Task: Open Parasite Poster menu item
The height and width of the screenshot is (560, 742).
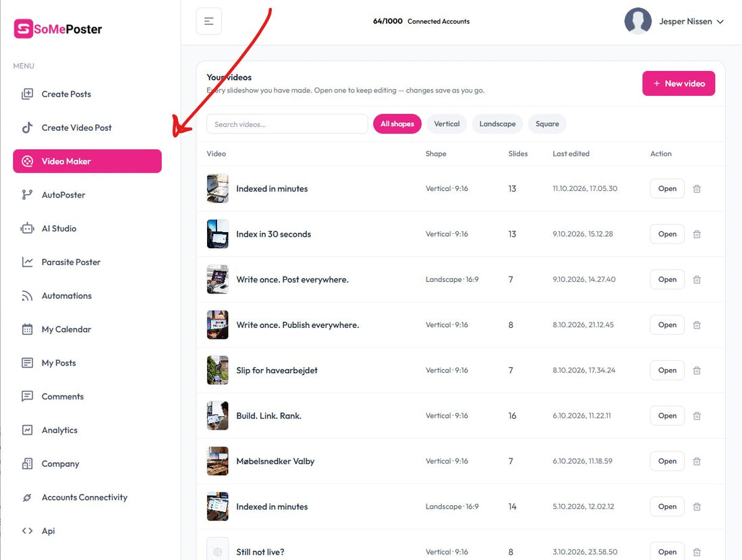Action: tap(87, 262)
